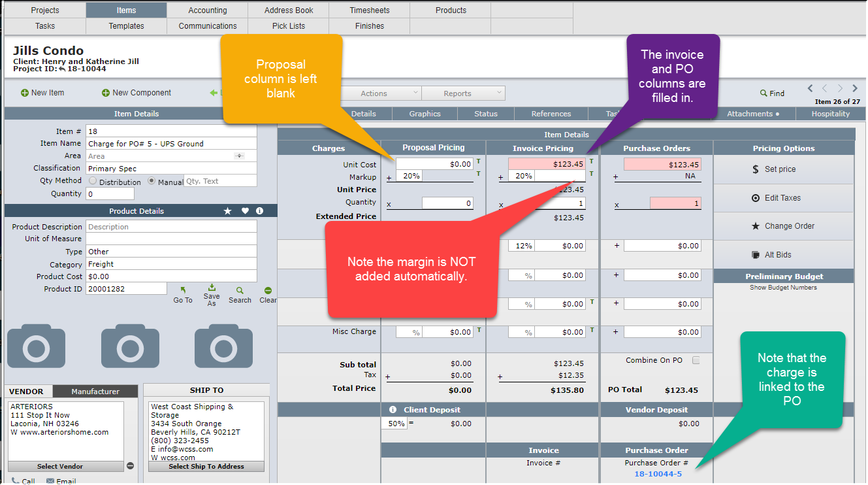
Task: Open the Reports dropdown
Action: (463, 93)
